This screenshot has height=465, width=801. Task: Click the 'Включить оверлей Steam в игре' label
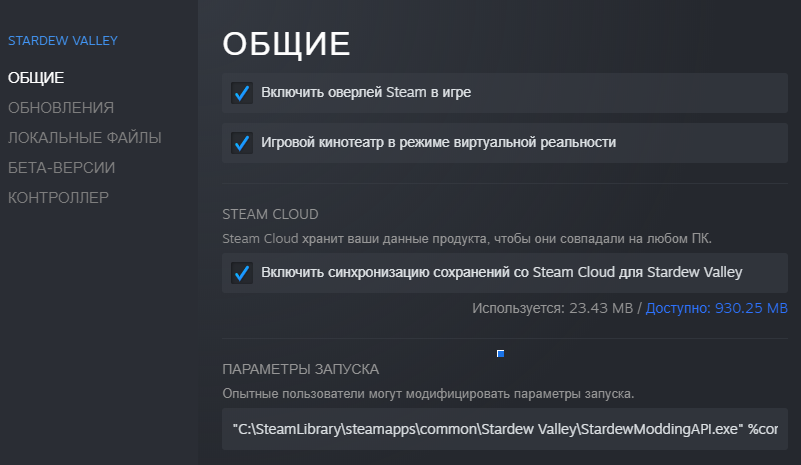pos(366,93)
